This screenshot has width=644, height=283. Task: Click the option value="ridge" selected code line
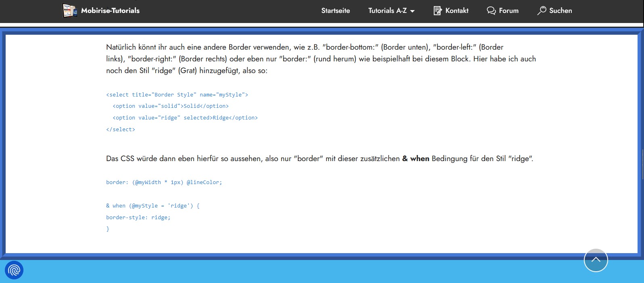coord(185,117)
